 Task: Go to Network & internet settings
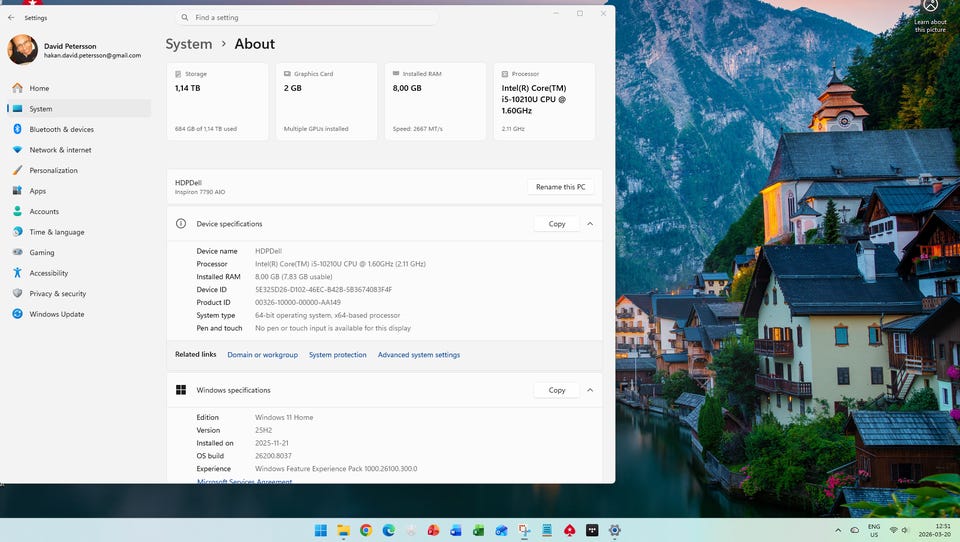click(x=60, y=150)
